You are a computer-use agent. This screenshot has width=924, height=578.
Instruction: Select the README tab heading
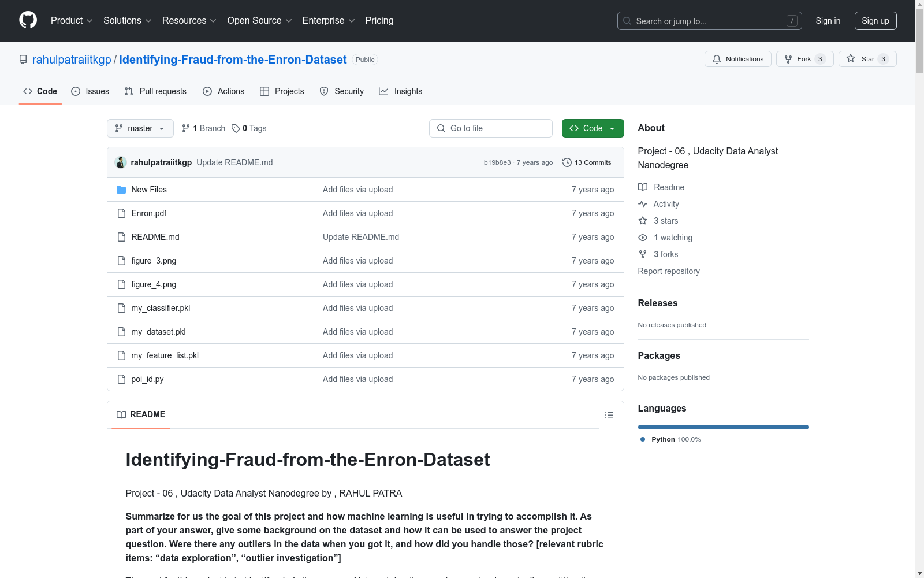point(141,414)
